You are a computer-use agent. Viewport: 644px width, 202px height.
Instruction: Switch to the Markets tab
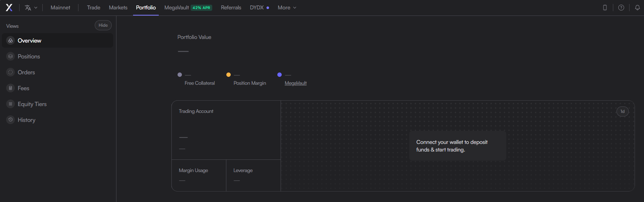coord(118,8)
